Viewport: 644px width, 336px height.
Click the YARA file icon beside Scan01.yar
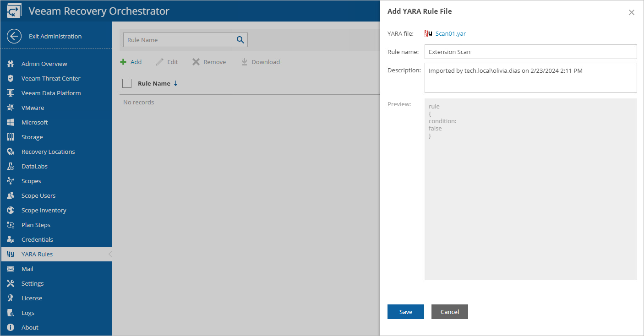(428, 33)
